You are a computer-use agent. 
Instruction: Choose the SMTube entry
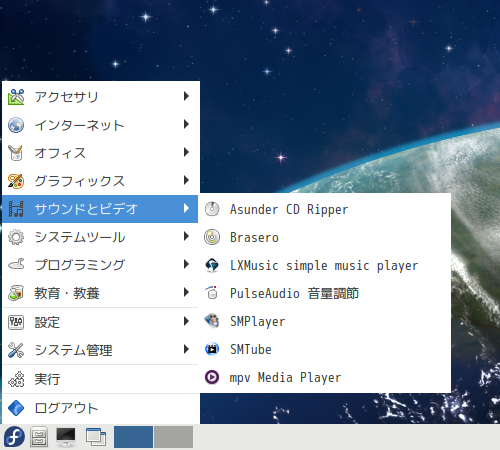pos(325,349)
